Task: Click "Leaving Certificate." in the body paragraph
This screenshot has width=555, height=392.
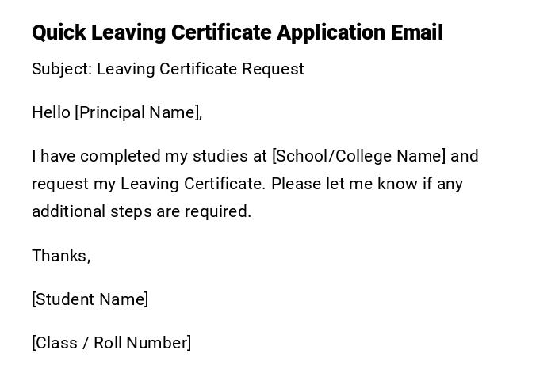Action: click(x=193, y=184)
